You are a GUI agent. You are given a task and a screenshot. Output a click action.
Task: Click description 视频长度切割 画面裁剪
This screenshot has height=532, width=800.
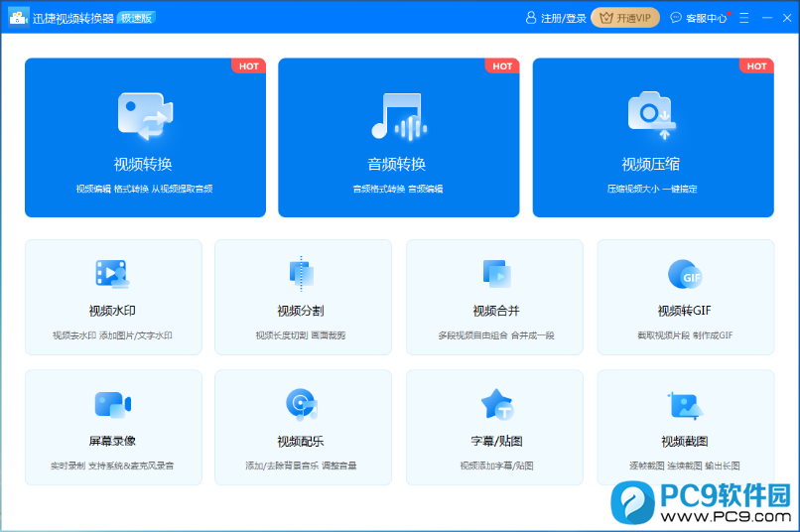pyautogui.click(x=301, y=335)
